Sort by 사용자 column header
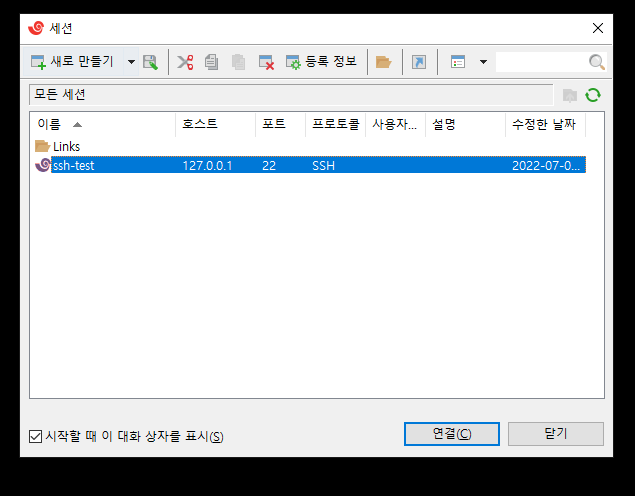This screenshot has width=635, height=496. pyautogui.click(x=395, y=124)
